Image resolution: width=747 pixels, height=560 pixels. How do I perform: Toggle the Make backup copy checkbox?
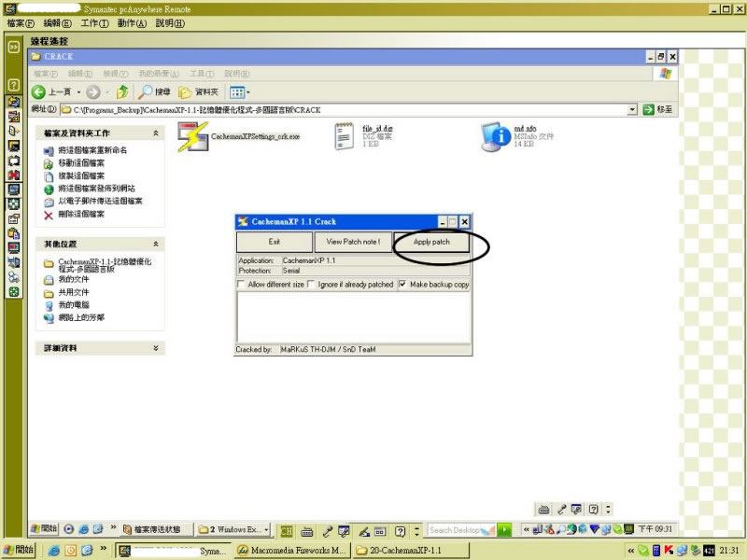[402, 285]
